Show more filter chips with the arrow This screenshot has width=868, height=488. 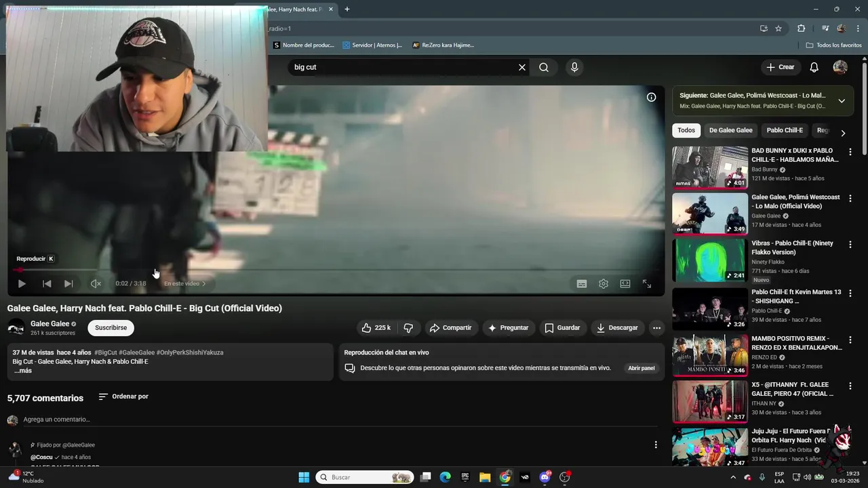pos(843,133)
